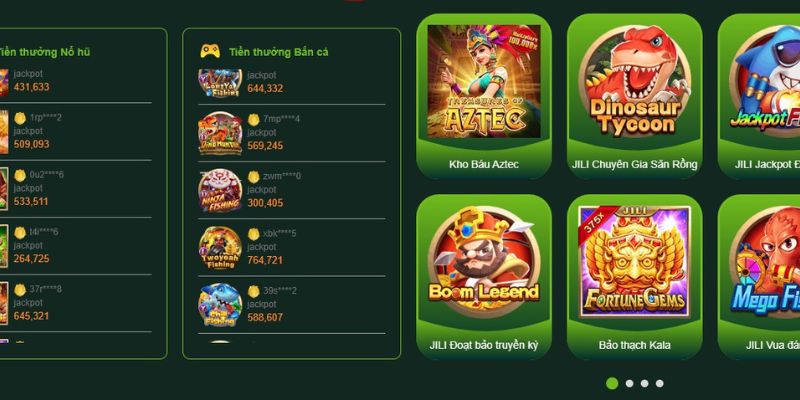Click the Bảo thạch Kala label

(x=634, y=345)
